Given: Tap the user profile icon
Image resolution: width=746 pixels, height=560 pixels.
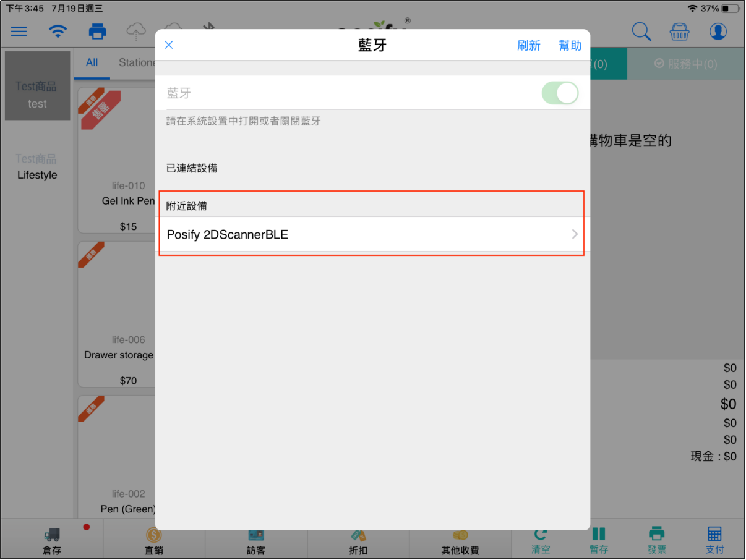Looking at the screenshot, I should (718, 32).
